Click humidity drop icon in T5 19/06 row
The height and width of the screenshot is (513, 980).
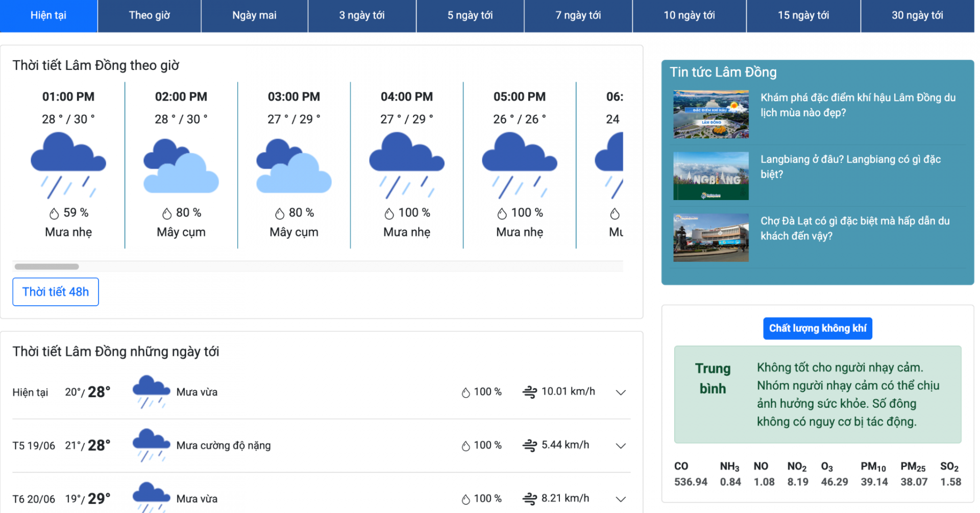(x=466, y=446)
